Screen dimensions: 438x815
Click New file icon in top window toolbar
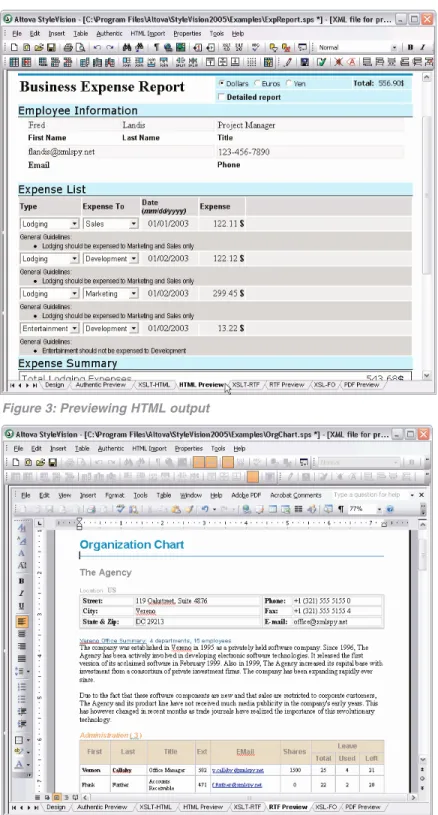[15, 47]
